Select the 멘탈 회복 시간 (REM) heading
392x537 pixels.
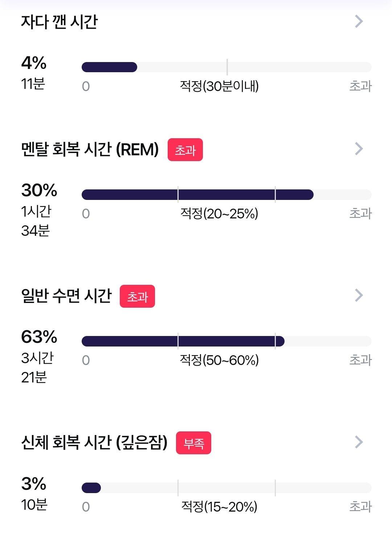(90, 149)
